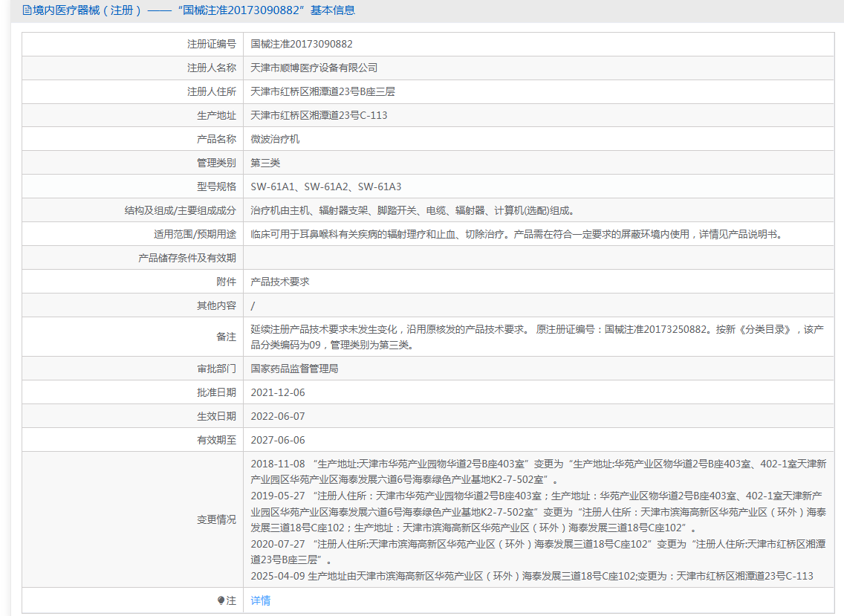Select the 2019-05-27 change record entry
This screenshot has height=616, width=844.
tap(538, 511)
